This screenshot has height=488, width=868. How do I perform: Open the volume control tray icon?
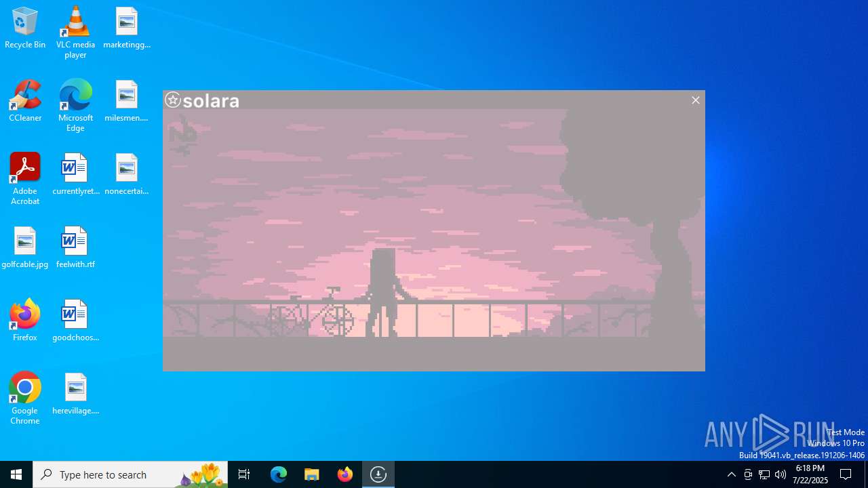(x=781, y=474)
